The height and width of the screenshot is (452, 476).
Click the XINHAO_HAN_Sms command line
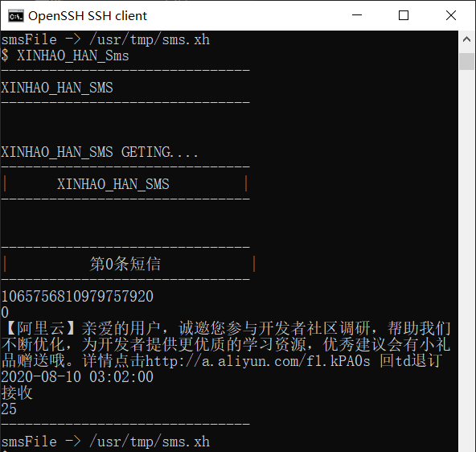(65, 55)
